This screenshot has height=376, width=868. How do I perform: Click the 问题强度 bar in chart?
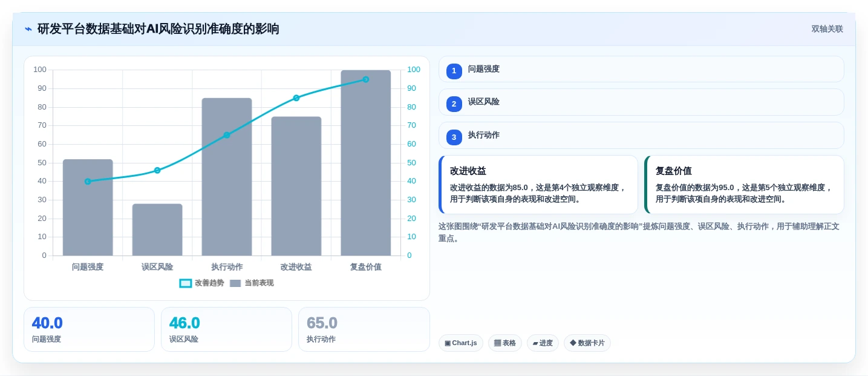pos(88,207)
